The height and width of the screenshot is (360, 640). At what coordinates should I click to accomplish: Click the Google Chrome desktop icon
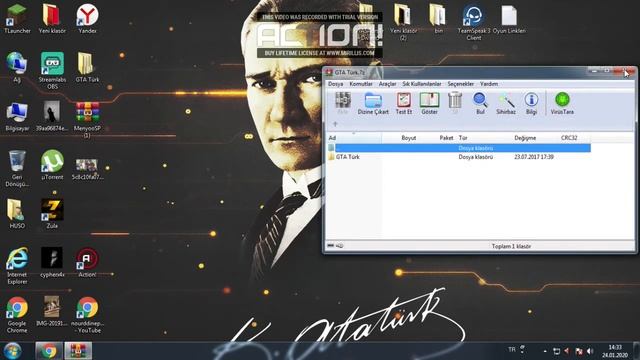pos(17,314)
